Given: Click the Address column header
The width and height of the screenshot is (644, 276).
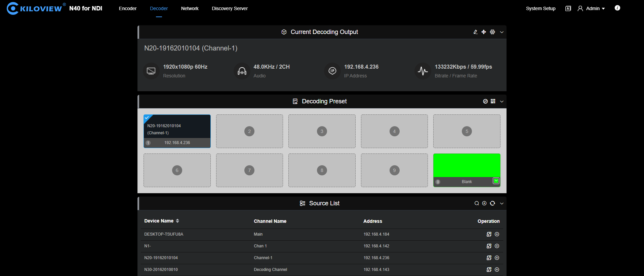Looking at the screenshot, I should click(x=373, y=221).
